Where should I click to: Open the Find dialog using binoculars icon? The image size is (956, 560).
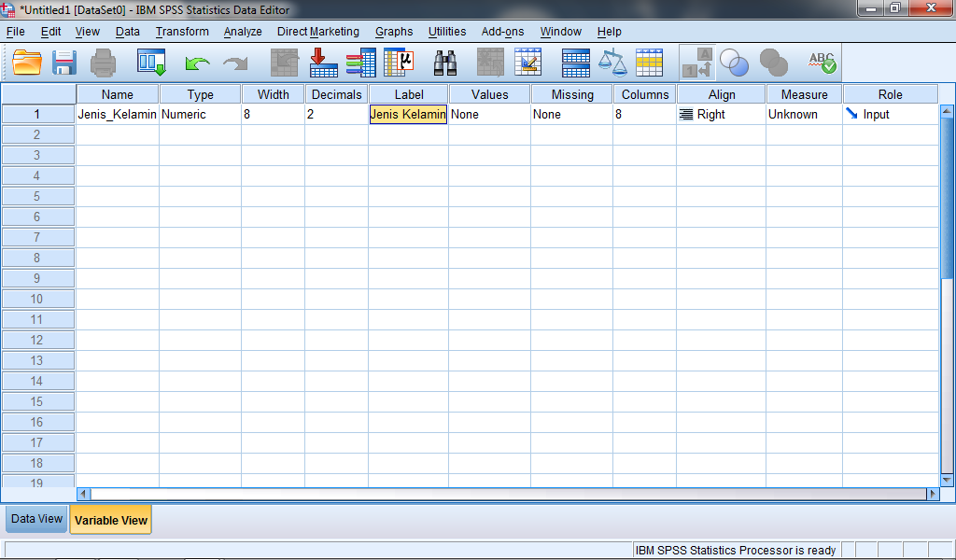(445, 62)
